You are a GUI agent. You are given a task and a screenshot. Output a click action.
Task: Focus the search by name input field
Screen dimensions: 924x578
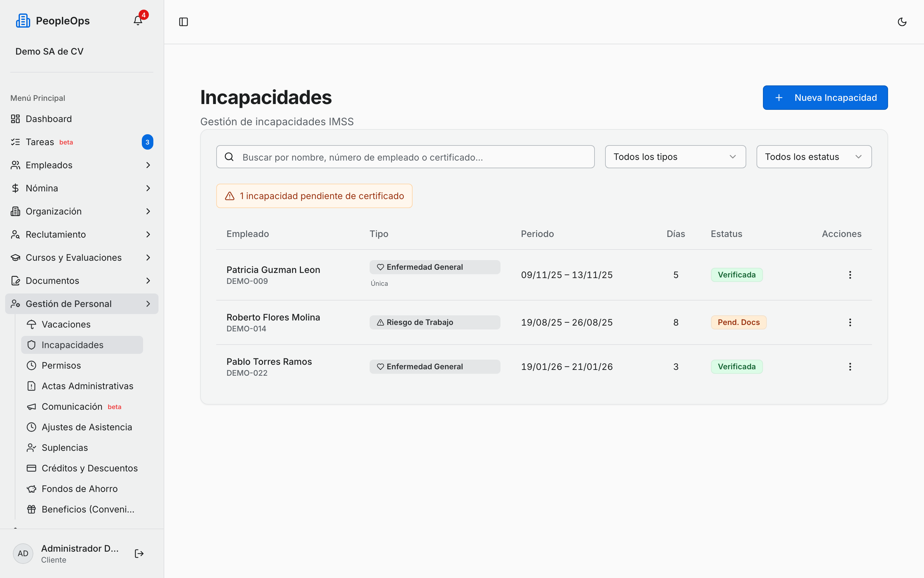point(405,157)
